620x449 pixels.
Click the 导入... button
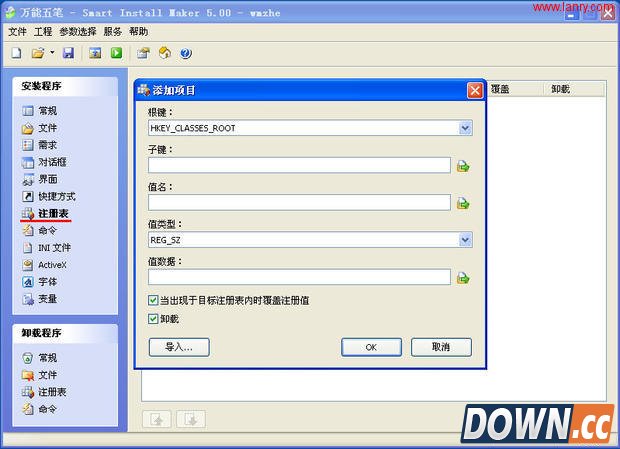[179, 347]
